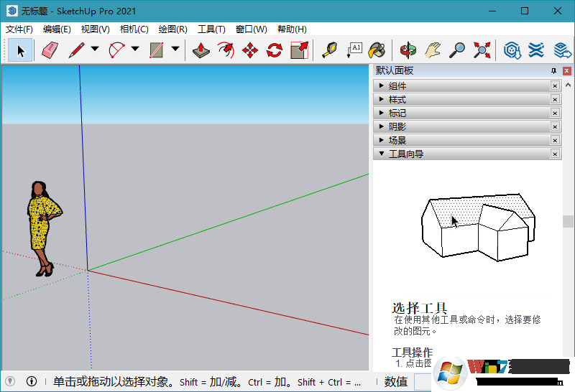Open the 相机(C) menu
The image size is (575, 392).
134,29
